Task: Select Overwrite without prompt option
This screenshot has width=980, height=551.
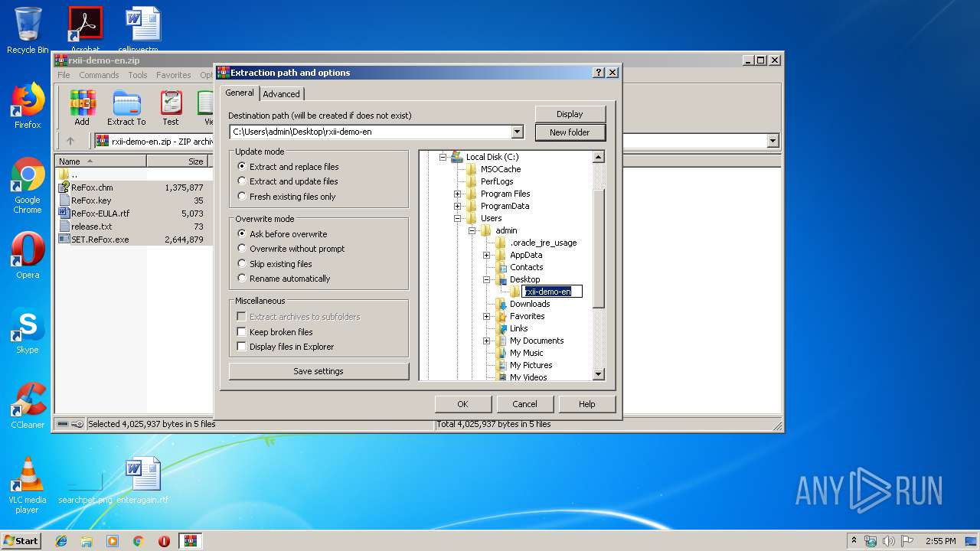Action: (x=291, y=249)
